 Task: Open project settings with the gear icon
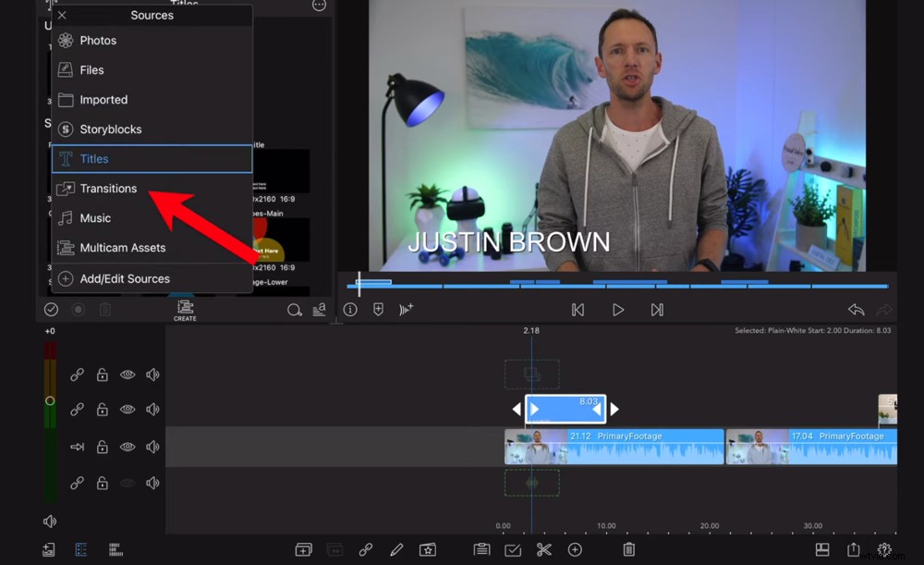[882, 549]
